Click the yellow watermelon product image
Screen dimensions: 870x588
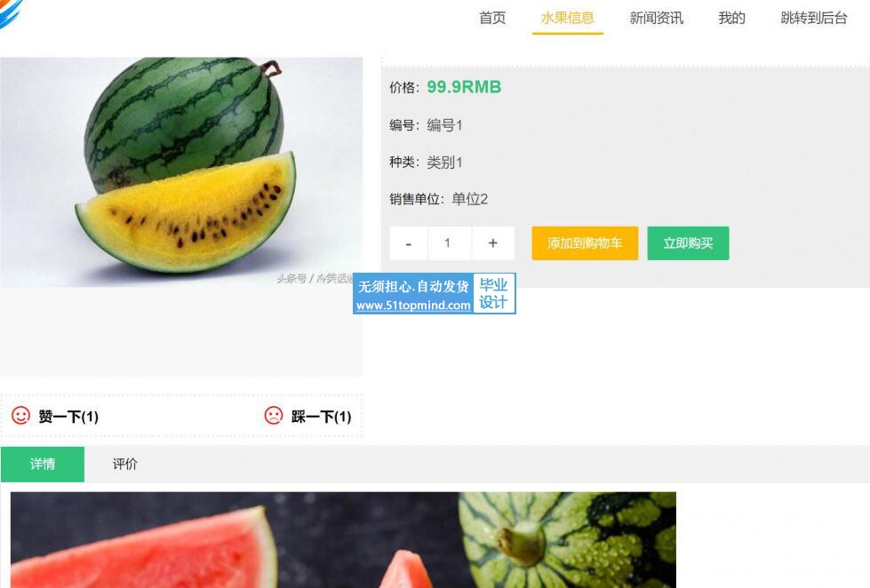pyautogui.click(x=181, y=172)
